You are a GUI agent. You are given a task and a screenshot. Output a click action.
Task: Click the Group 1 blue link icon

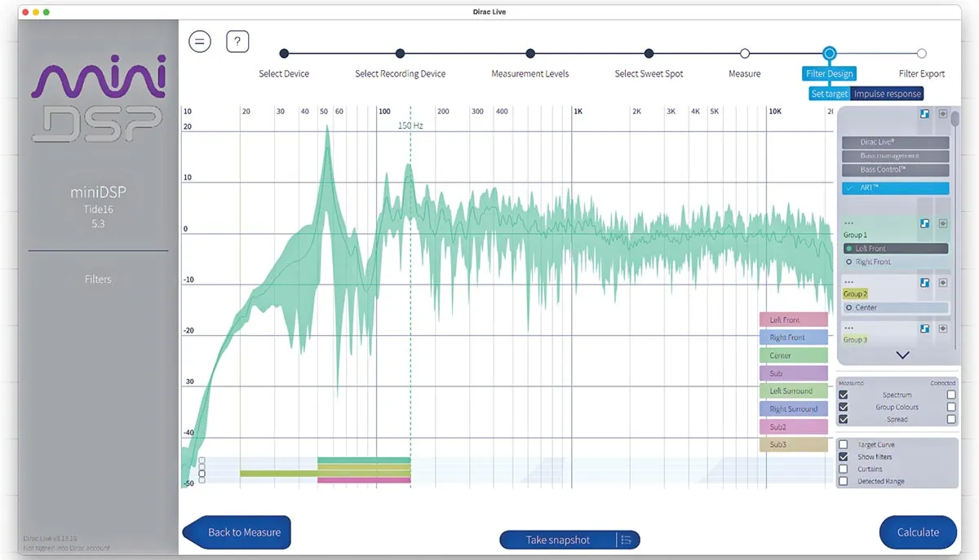925,223
